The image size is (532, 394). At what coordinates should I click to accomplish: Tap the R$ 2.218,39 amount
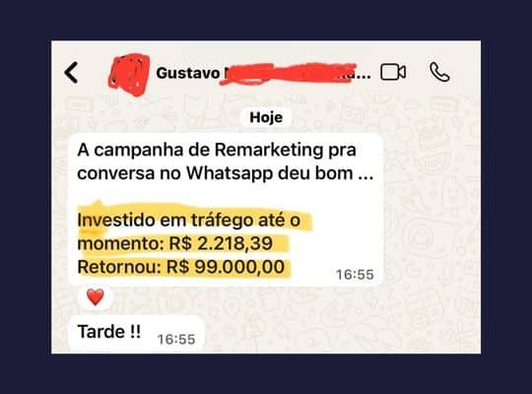pyautogui.click(x=221, y=243)
